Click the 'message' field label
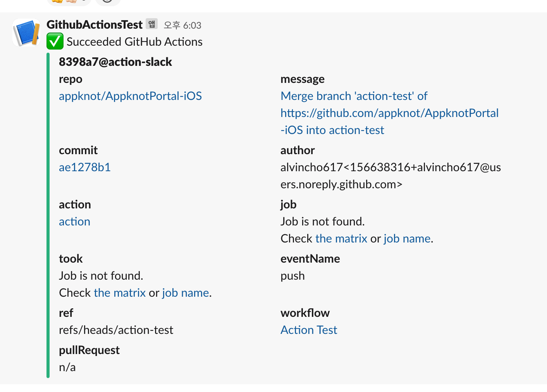The image size is (547, 392). [303, 79]
